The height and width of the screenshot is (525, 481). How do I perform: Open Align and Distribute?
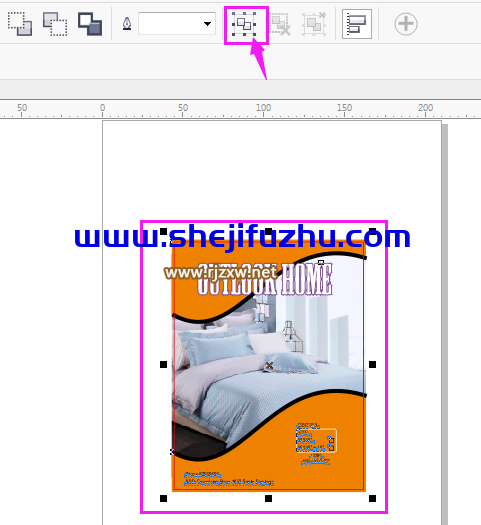357,24
